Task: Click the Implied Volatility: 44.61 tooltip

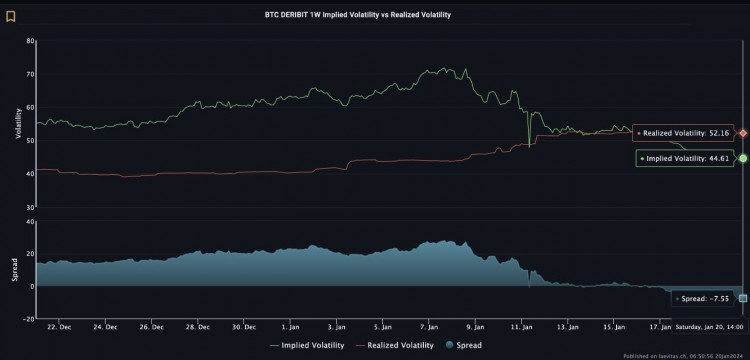Action: click(684, 158)
